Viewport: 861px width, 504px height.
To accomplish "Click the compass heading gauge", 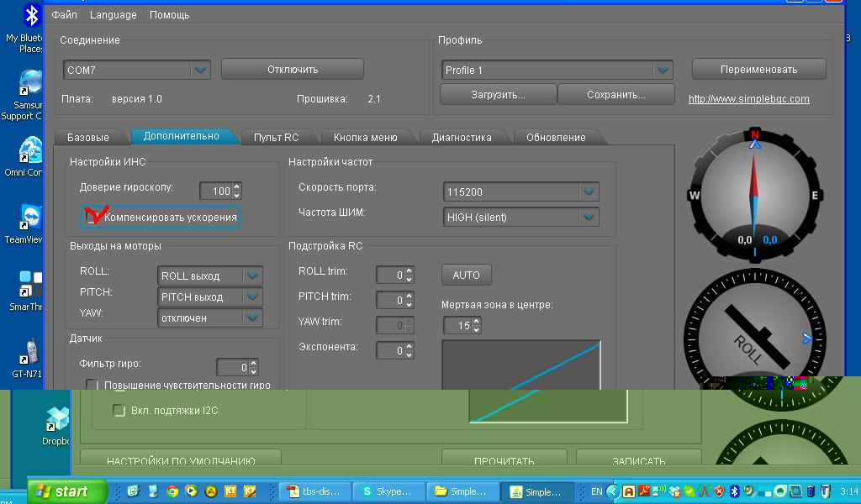I will click(x=754, y=196).
